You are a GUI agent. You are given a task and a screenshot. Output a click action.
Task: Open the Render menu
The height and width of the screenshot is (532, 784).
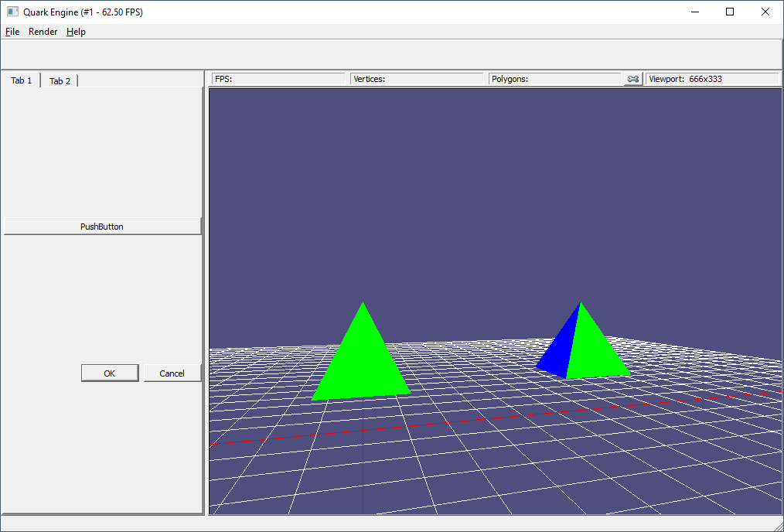click(43, 32)
